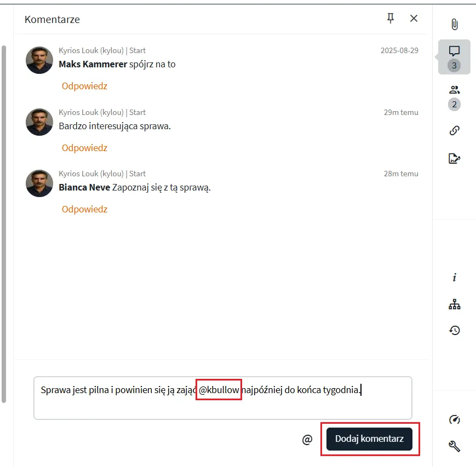The height and width of the screenshot is (467, 476).
Task: Close the Komentarze panel
Action: [x=414, y=19]
